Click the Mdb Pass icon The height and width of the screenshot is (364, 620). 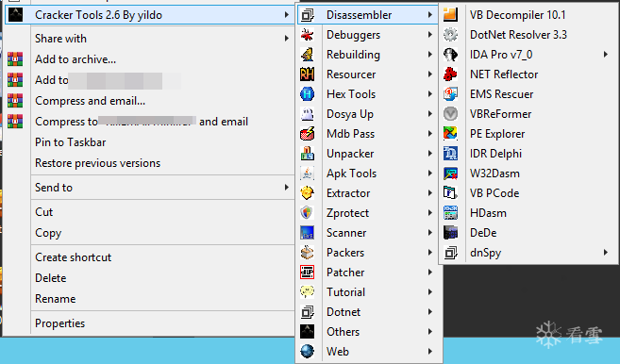[x=308, y=134]
